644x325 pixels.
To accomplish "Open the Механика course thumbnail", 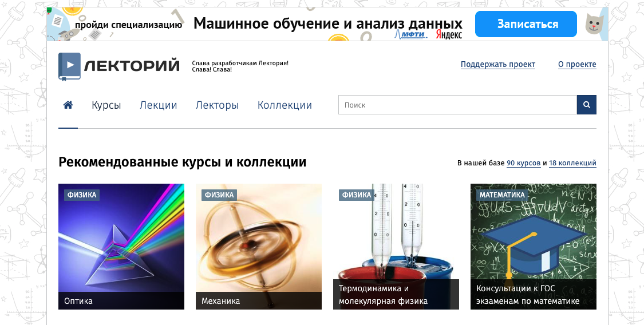I will 258,246.
